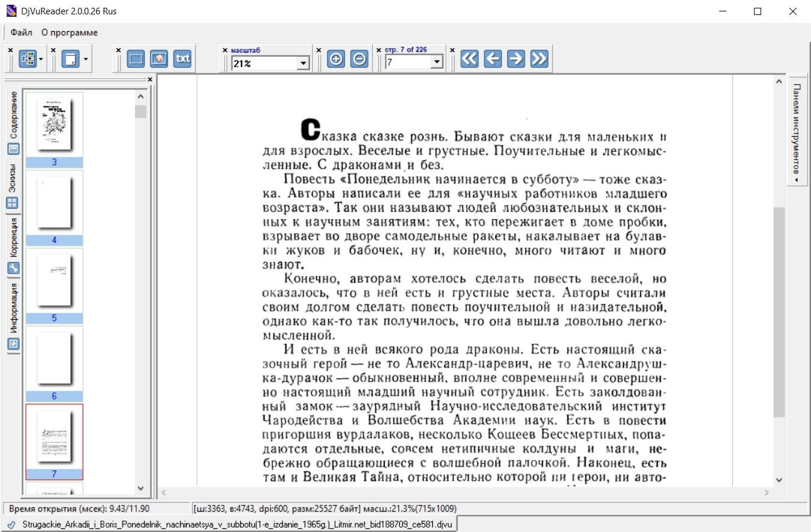Click the стр. 7 of 226 label
The height and width of the screenshot is (532, 811).
point(406,50)
